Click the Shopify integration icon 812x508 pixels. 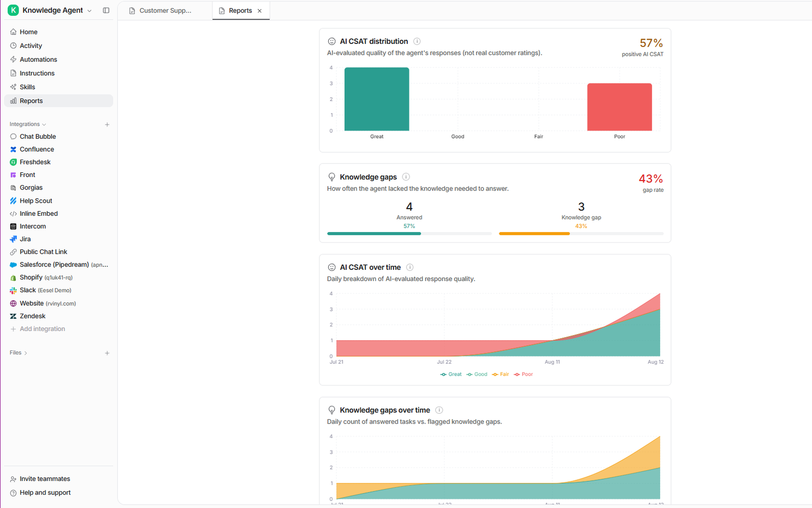pyautogui.click(x=13, y=278)
